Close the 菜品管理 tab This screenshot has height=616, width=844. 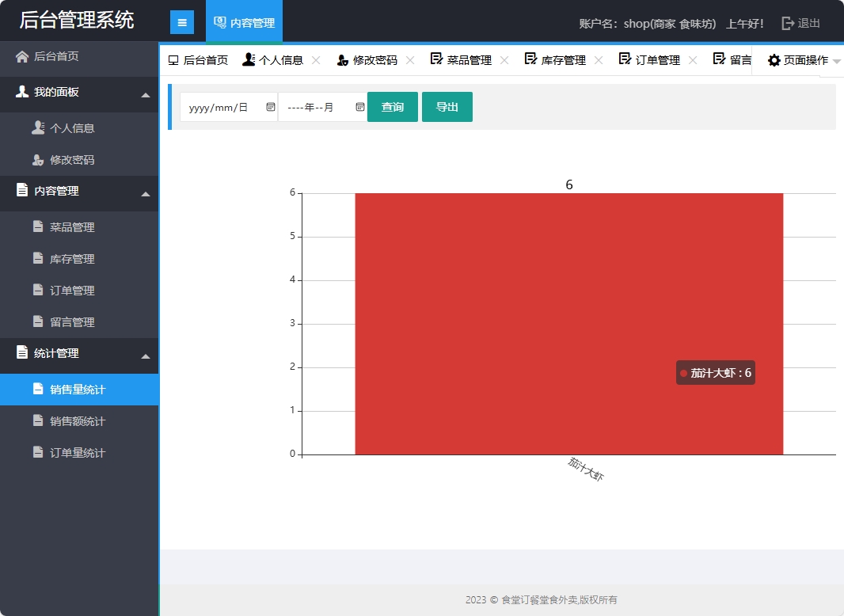coord(504,60)
